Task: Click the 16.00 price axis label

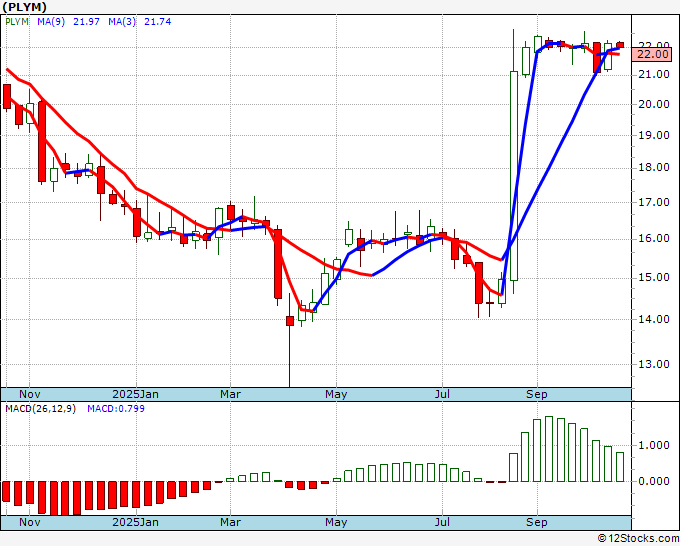Action: click(x=654, y=239)
